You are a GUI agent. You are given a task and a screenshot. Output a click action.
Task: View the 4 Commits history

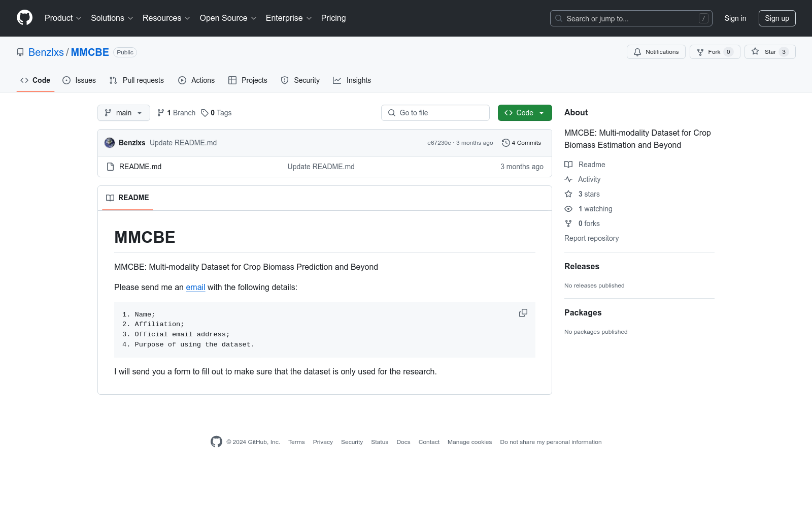tap(521, 143)
